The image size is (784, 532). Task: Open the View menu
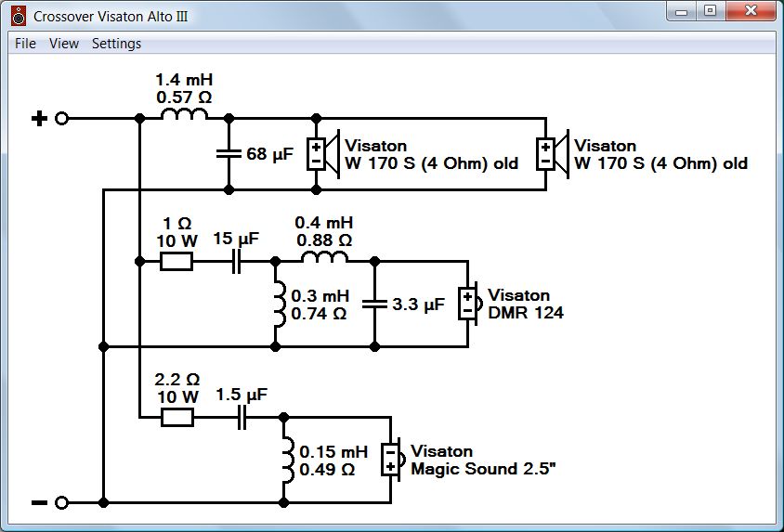[64, 44]
